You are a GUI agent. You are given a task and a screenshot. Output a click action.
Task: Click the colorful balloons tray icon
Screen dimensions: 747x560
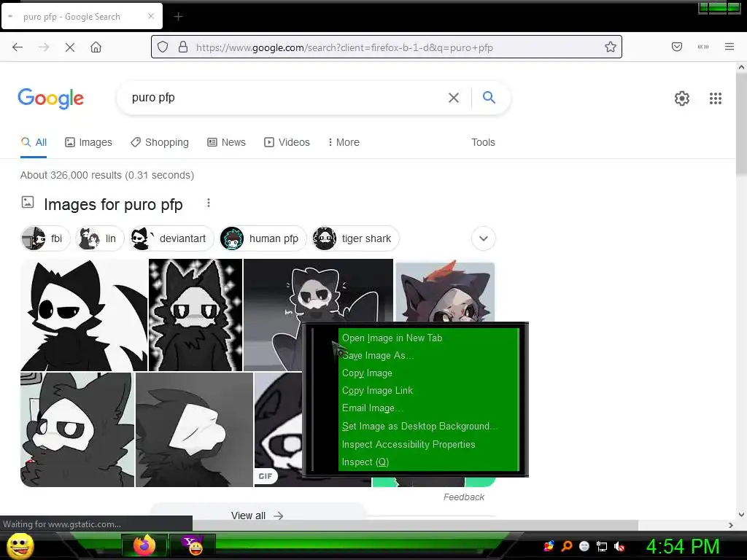[549, 546]
